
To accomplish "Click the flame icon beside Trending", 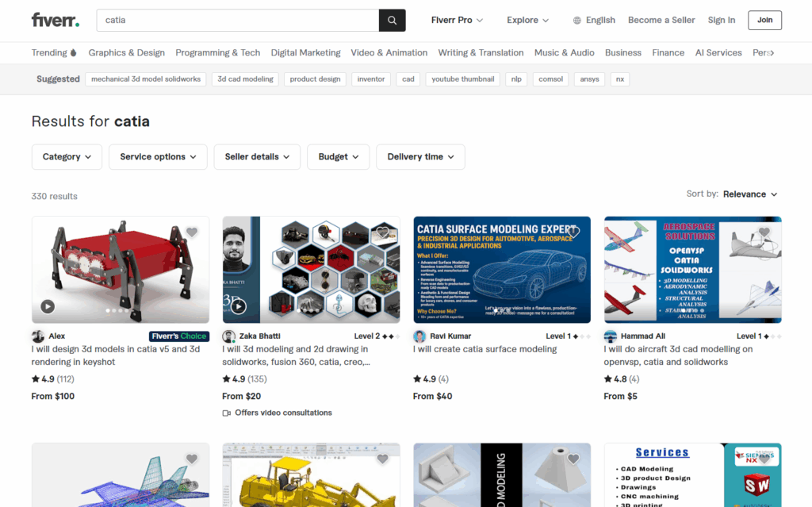I will (x=72, y=52).
